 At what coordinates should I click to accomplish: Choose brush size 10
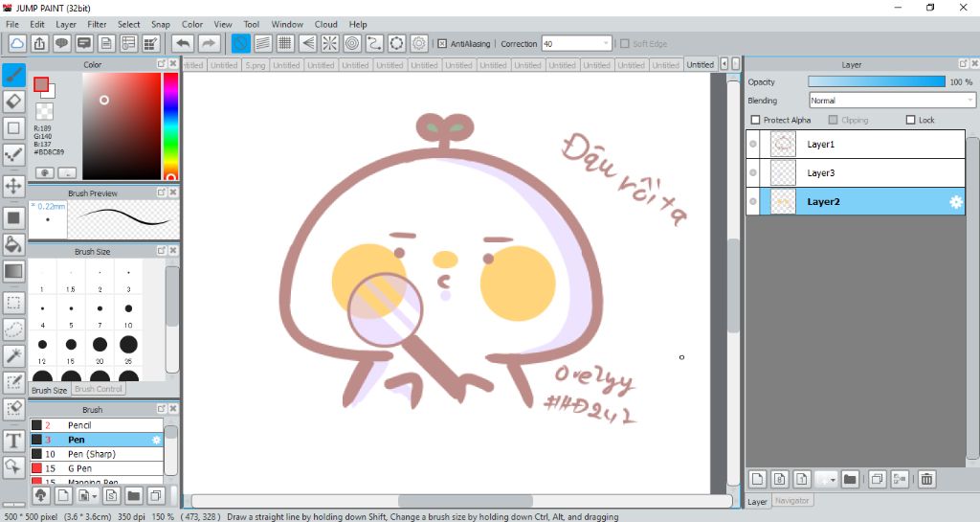[x=128, y=312]
